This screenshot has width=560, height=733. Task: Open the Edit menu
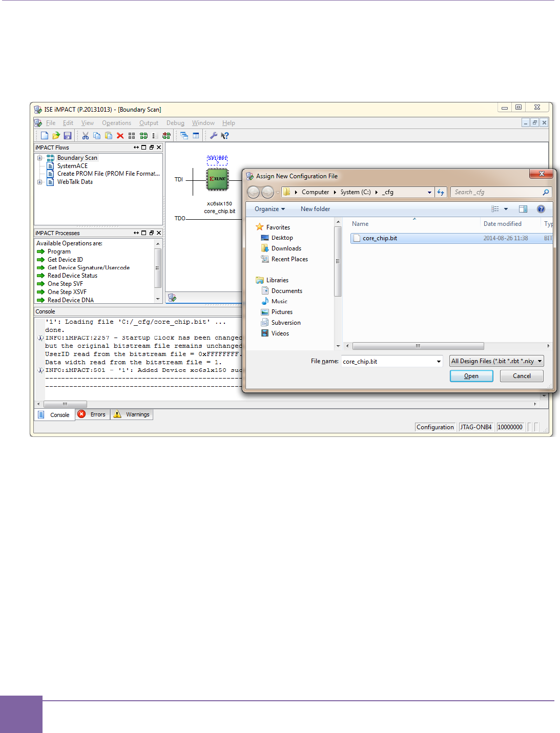(68, 123)
